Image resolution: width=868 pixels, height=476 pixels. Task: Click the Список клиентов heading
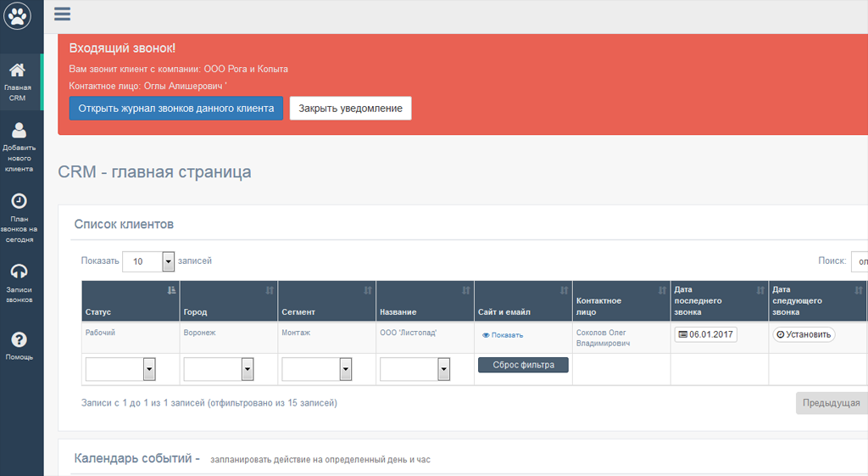pyautogui.click(x=124, y=224)
